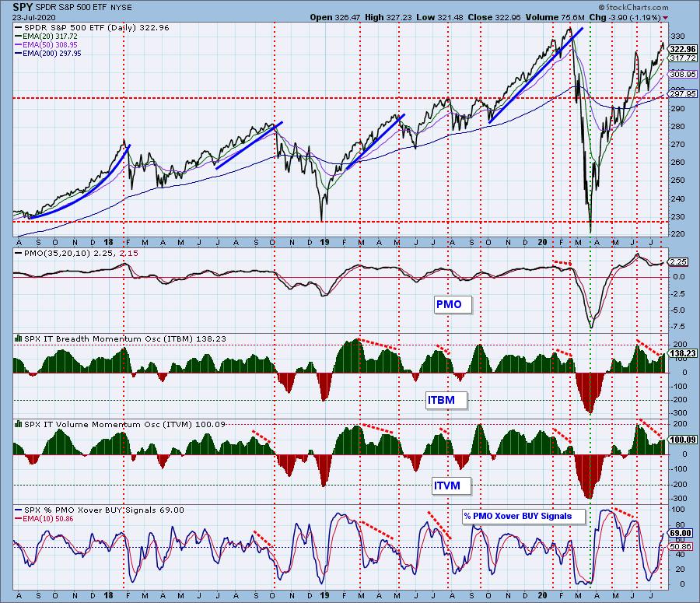700x603 pixels.
Task: Click the year '18' label on the bottom time axis
Action: (x=108, y=596)
